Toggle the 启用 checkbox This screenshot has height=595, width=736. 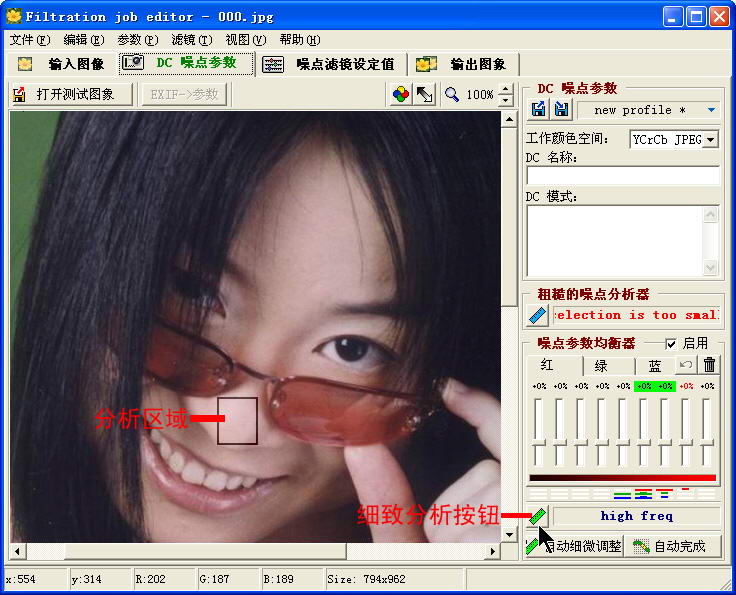[x=671, y=343]
